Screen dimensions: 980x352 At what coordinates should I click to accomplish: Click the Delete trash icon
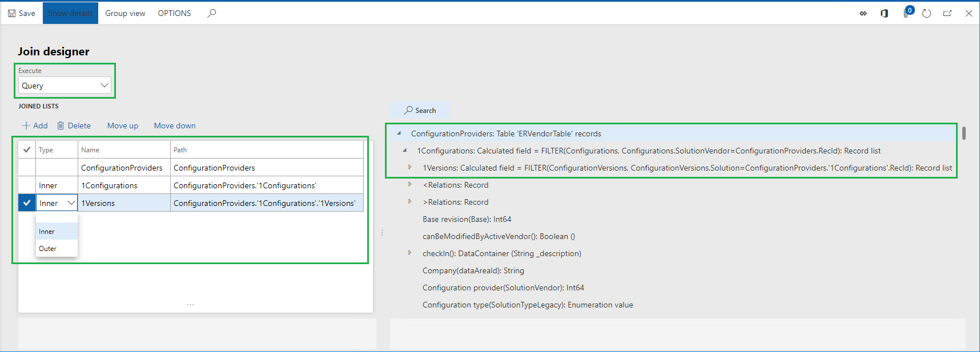tap(61, 126)
